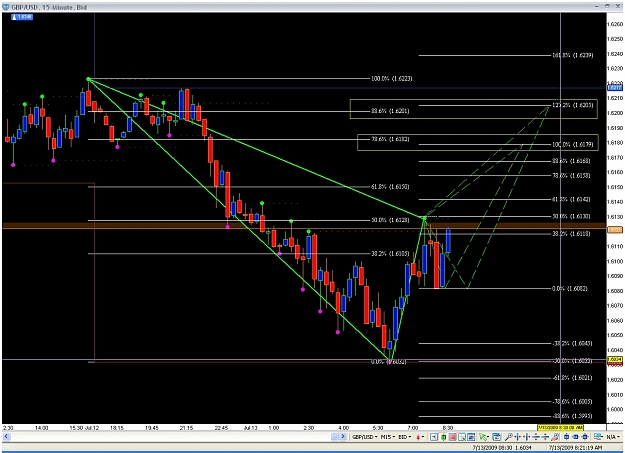Screen dimensions: 625x453
Task: Click the yellow date-time cursor label on time axis
Action: (561, 427)
